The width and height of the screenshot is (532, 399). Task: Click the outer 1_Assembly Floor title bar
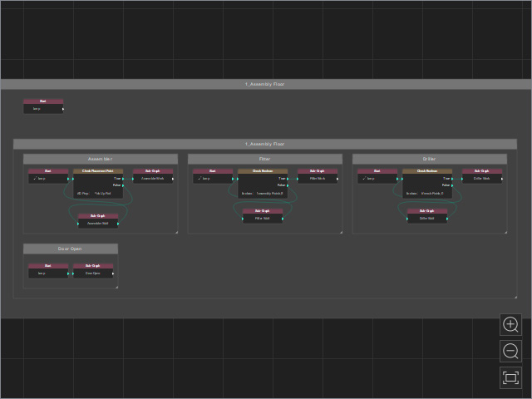[266, 84]
